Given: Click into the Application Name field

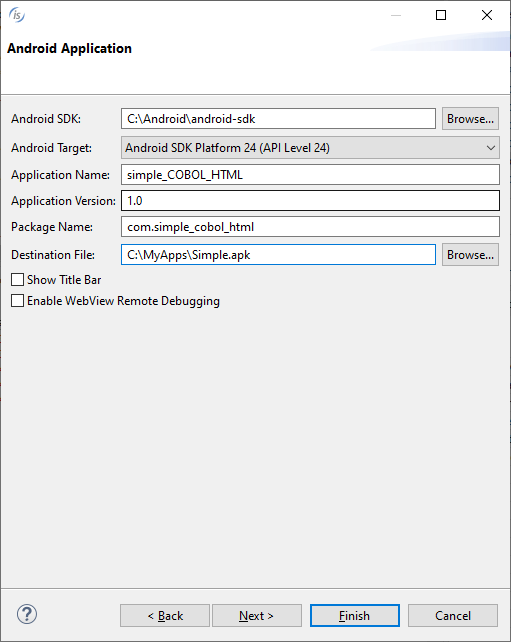Looking at the screenshot, I should 310,175.
